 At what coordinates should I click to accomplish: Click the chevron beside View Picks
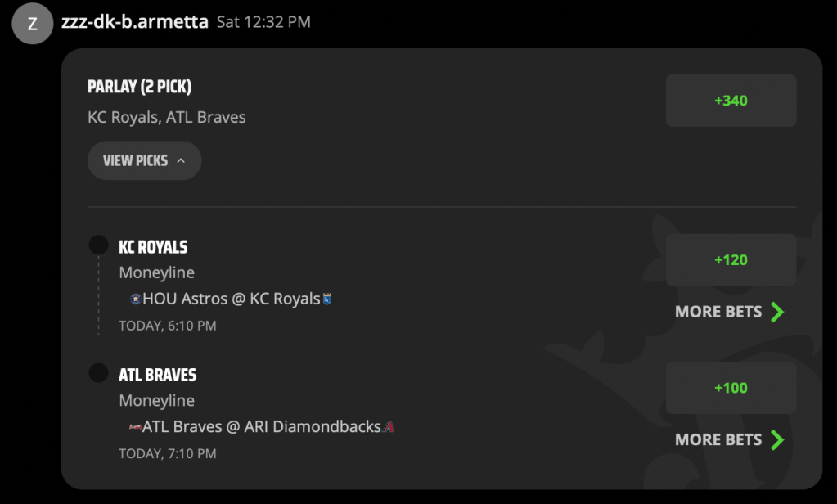point(181,160)
